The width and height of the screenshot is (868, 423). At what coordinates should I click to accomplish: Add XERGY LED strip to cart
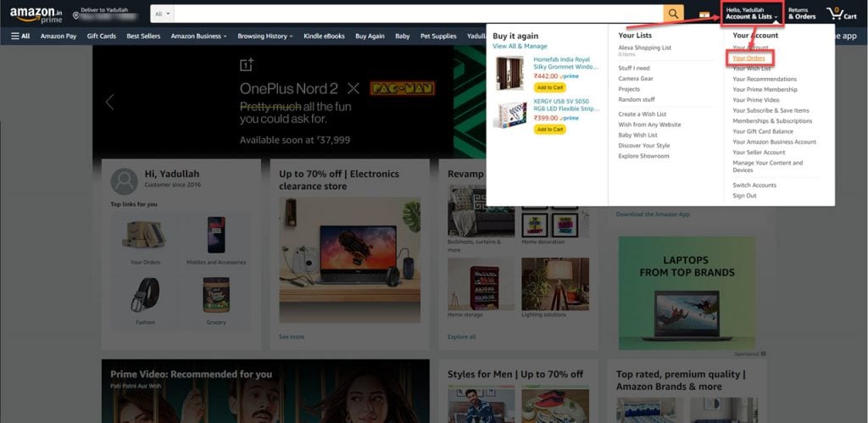tap(549, 130)
